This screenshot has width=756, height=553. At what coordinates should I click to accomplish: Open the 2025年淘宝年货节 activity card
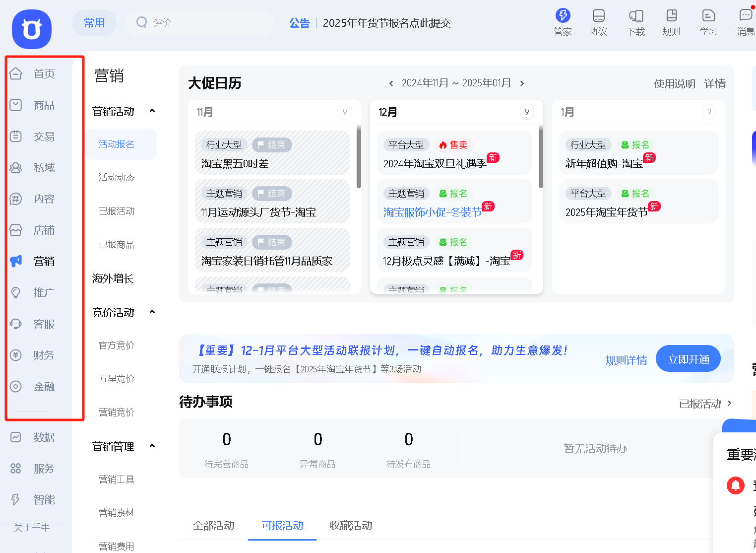(638, 202)
